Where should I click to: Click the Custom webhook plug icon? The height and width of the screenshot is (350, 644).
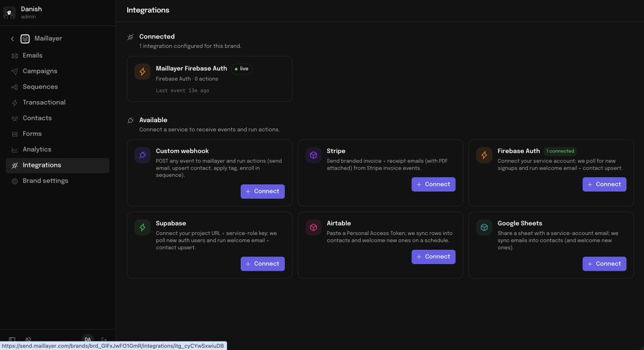point(142,155)
